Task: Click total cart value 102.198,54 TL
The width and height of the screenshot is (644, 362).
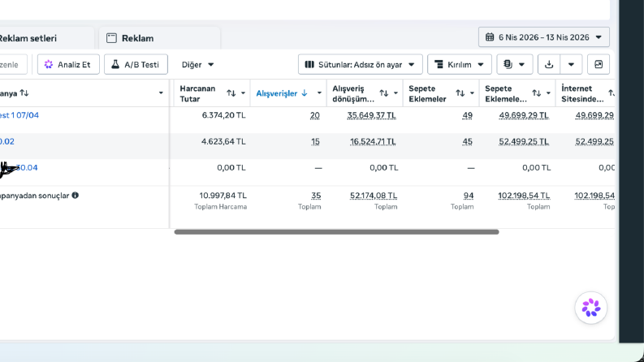Action: click(x=524, y=196)
